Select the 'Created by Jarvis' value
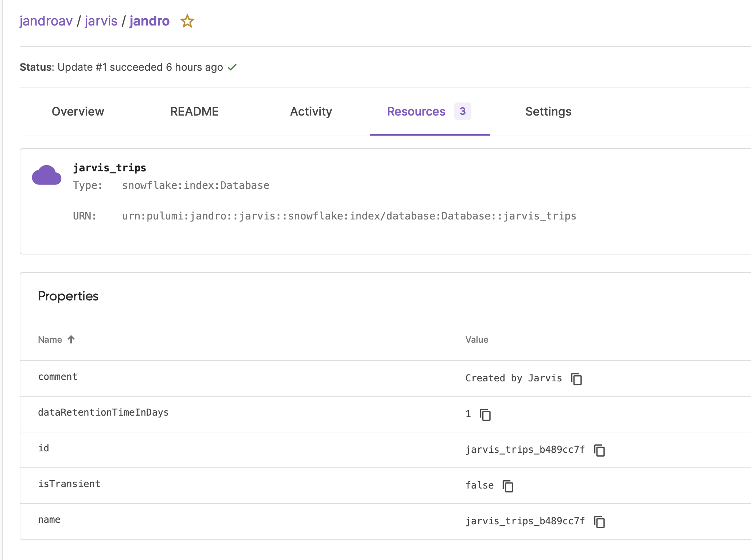The width and height of the screenshot is (751, 560). tap(514, 378)
